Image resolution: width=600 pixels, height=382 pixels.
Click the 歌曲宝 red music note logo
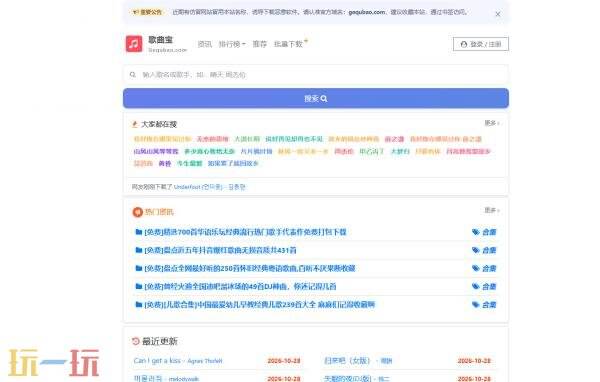tap(134, 44)
